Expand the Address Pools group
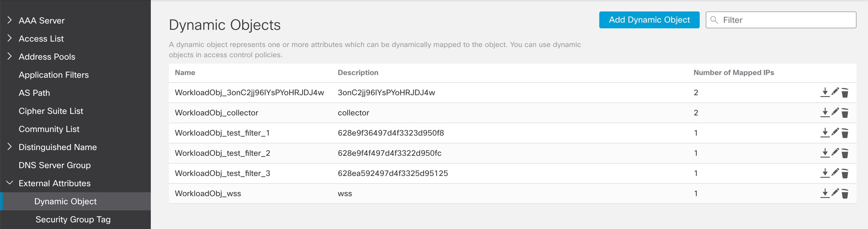868x229 pixels. point(9,57)
